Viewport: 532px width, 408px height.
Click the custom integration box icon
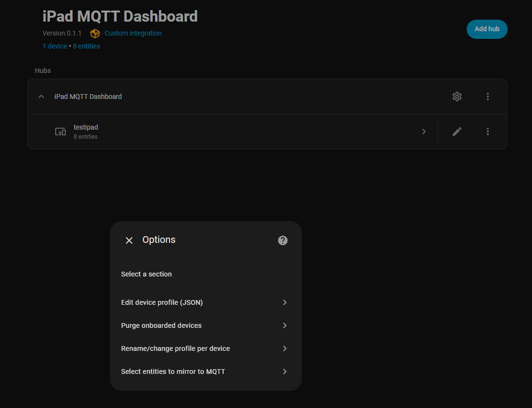click(95, 33)
